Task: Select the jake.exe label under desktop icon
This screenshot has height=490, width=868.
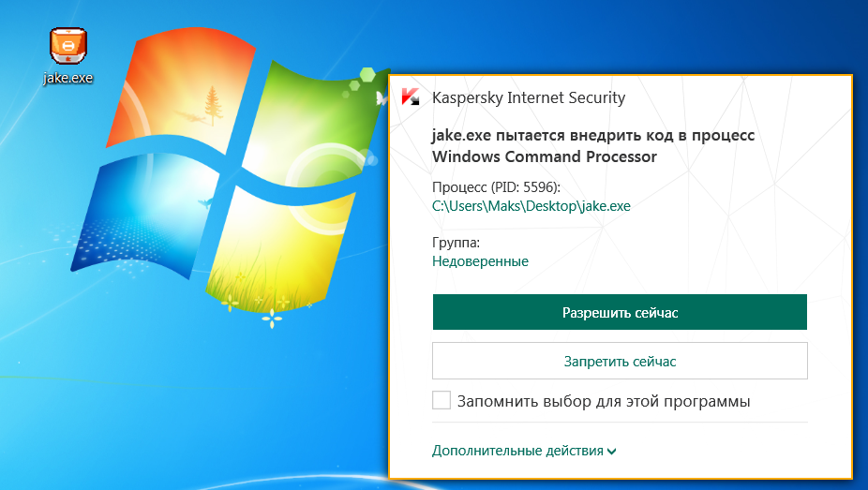Action: (68, 78)
